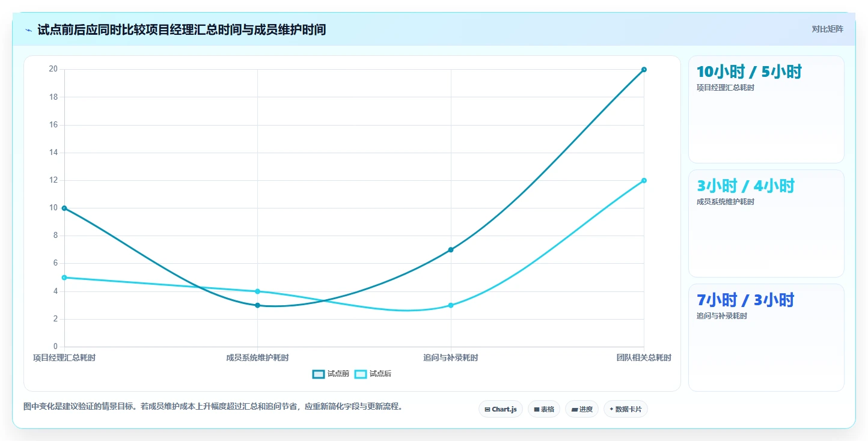
Task: Click y-axis tick label 20
Action: click(53, 69)
